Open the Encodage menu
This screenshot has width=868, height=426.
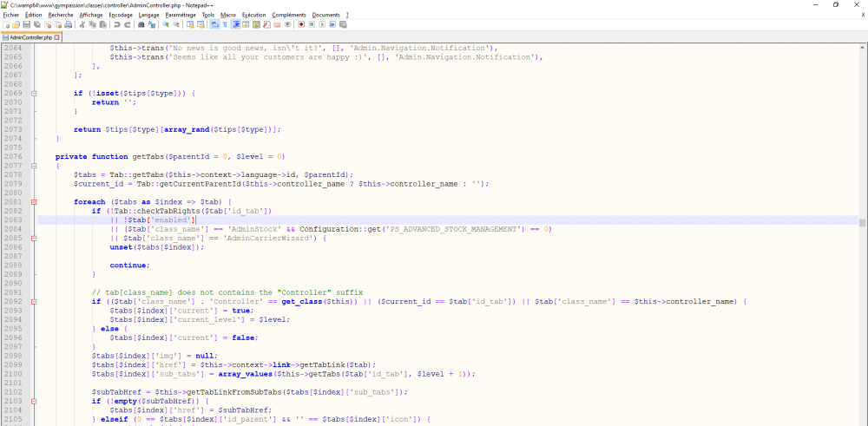tap(121, 15)
